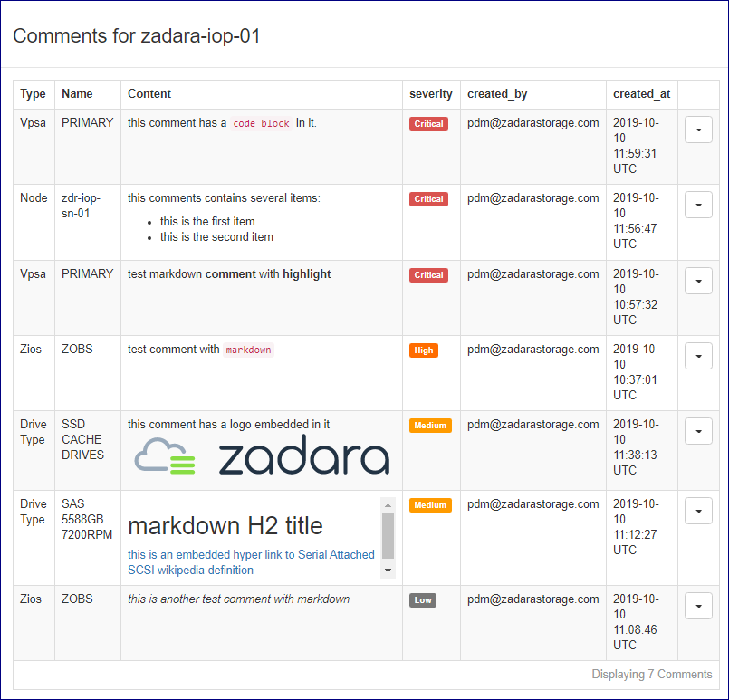Click the created_by column header
The width and height of the screenshot is (729, 700).
tap(497, 94)
